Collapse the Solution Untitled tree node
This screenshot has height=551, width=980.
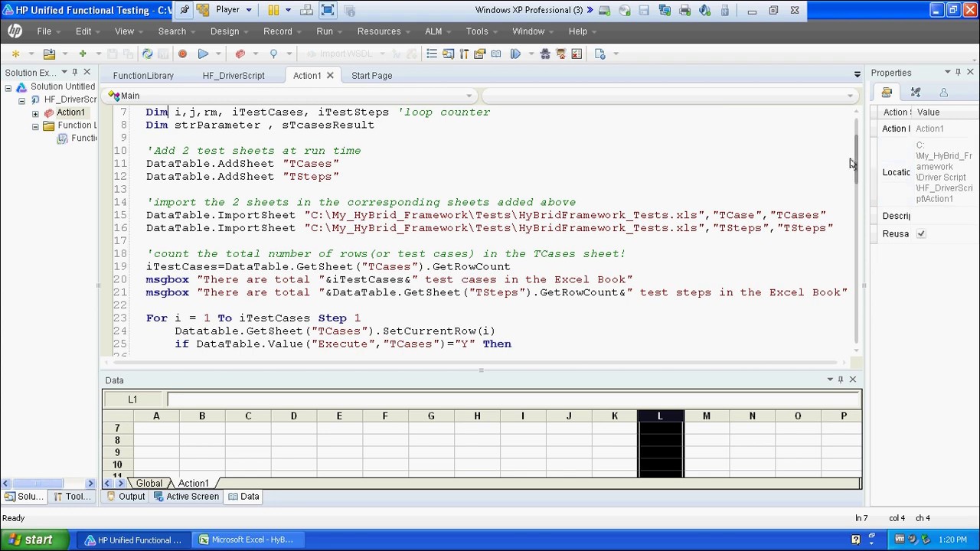click(x=8, y=87)
